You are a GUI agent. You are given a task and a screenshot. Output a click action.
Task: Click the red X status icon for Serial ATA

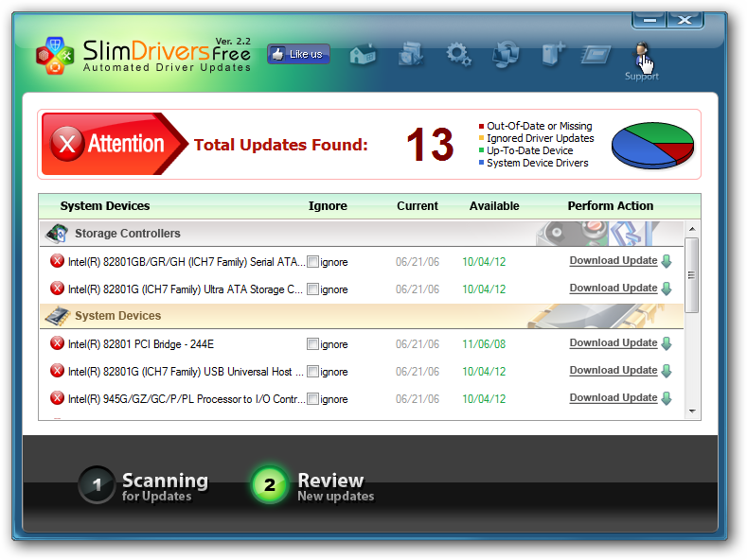click(x=57, y=261)
